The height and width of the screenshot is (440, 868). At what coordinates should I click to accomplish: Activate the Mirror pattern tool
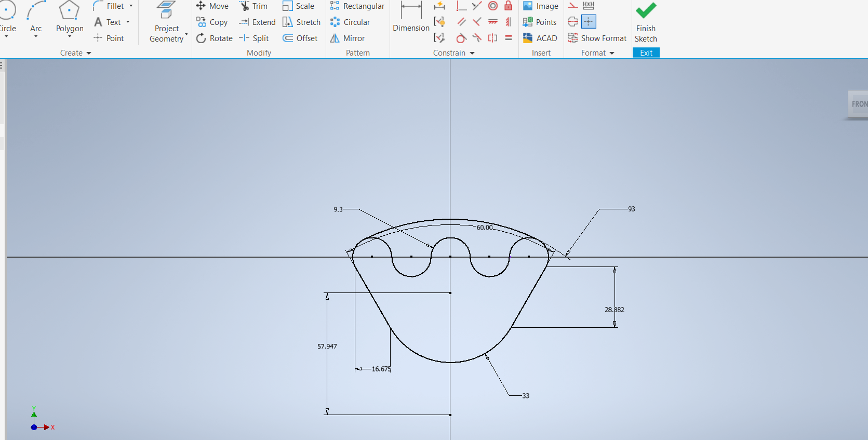tap(348, 38)
